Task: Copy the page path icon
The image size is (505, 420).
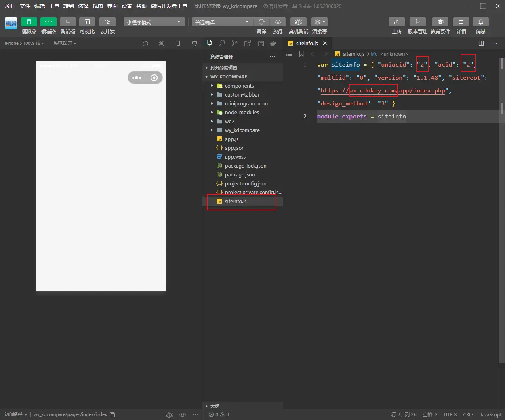Action: pyautogui.click(x=113, y=415)
